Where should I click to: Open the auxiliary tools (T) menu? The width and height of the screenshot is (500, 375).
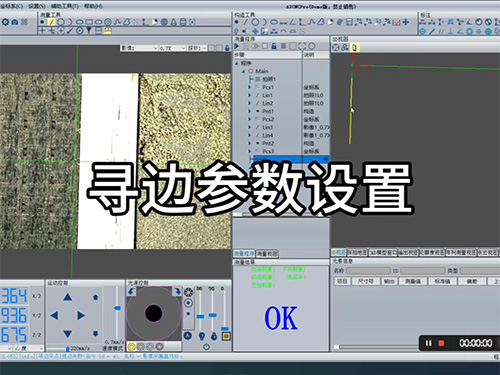(65, 6)
